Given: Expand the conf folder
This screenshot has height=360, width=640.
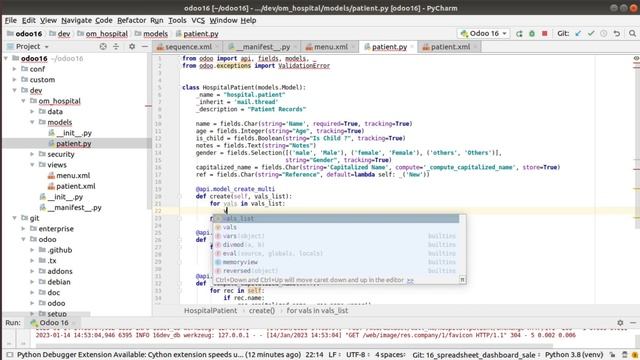Looking at the screenshot, I should (x=15, y=69).
